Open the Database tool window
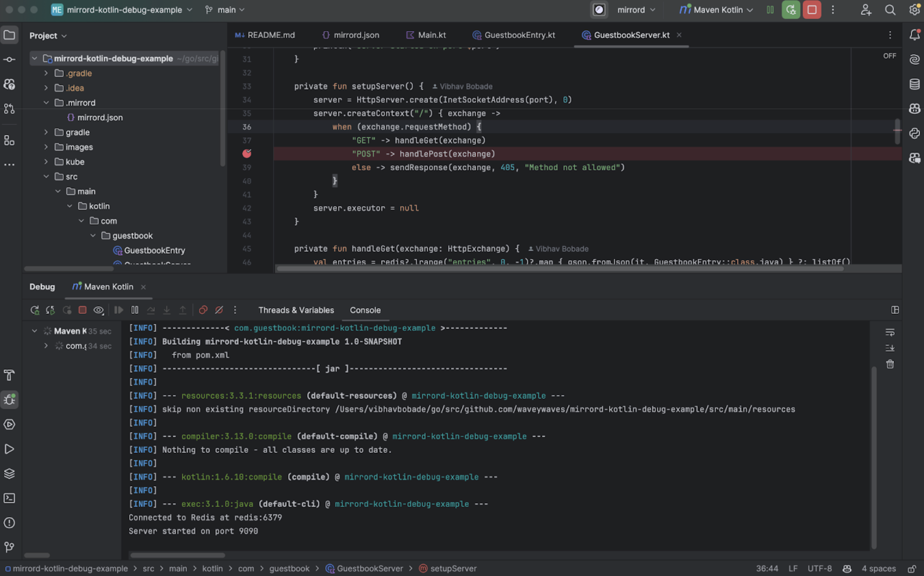This screenshot has width=924, height=576. (x=914, y=84)
